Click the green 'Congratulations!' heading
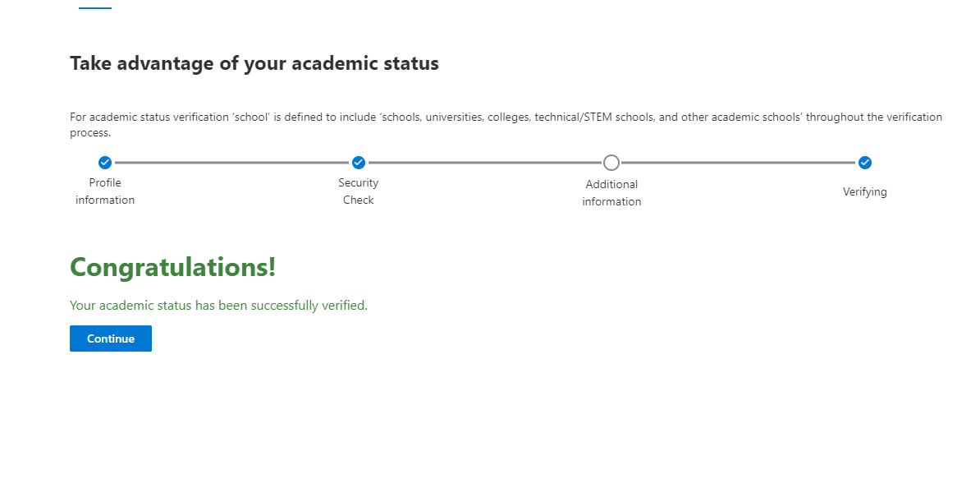This screenshot has height=479, width=980. (x=173, y=267)
